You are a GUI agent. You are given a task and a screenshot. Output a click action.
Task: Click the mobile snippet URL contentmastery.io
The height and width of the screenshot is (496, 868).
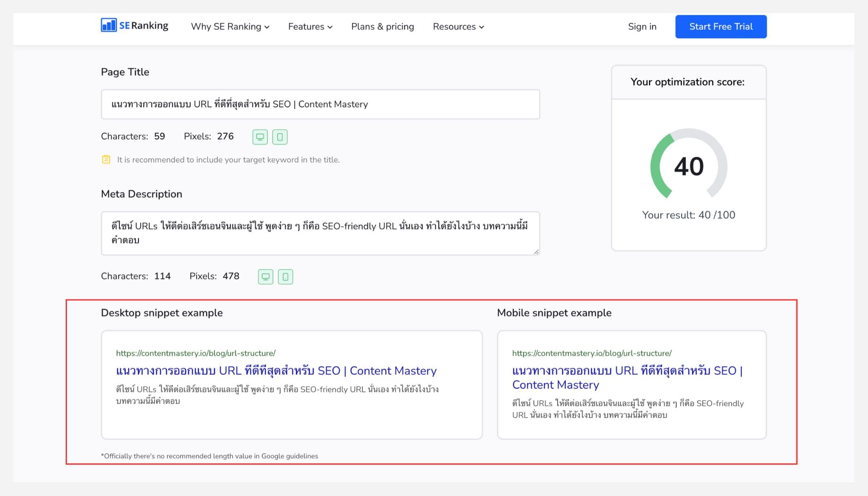coord(592,353)
